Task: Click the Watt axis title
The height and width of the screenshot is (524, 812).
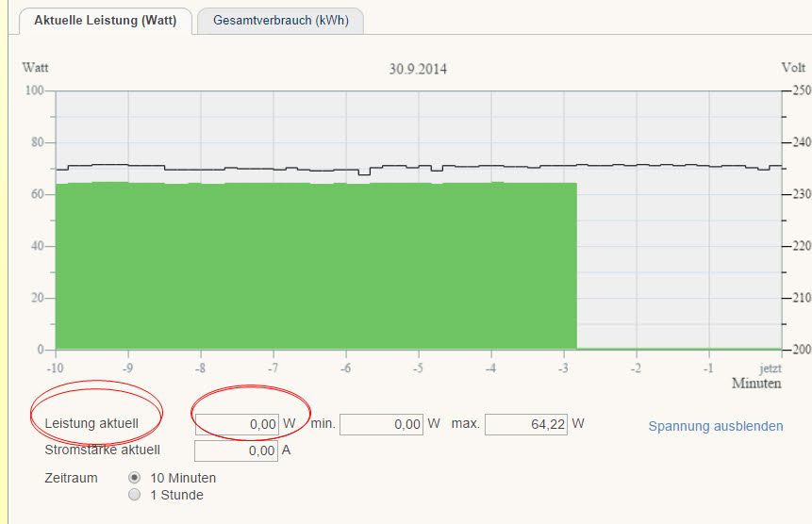Action: point(36,68)
